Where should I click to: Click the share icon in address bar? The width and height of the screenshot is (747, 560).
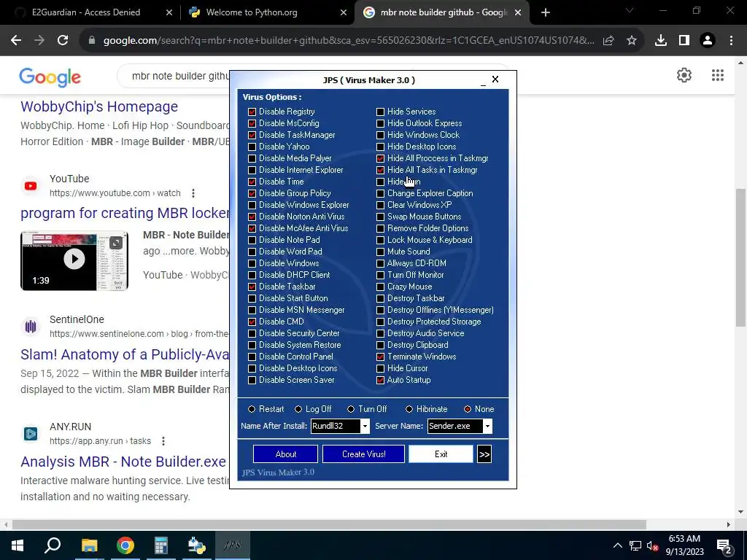pyautogui.click(x=608, y=41)
